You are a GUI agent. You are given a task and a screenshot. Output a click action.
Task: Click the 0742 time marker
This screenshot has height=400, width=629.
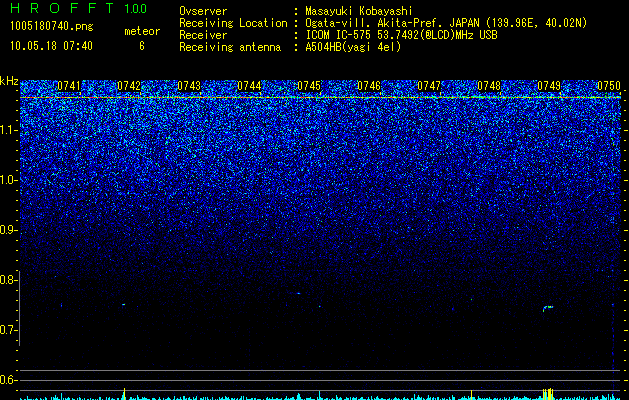(x=129, y=86)
